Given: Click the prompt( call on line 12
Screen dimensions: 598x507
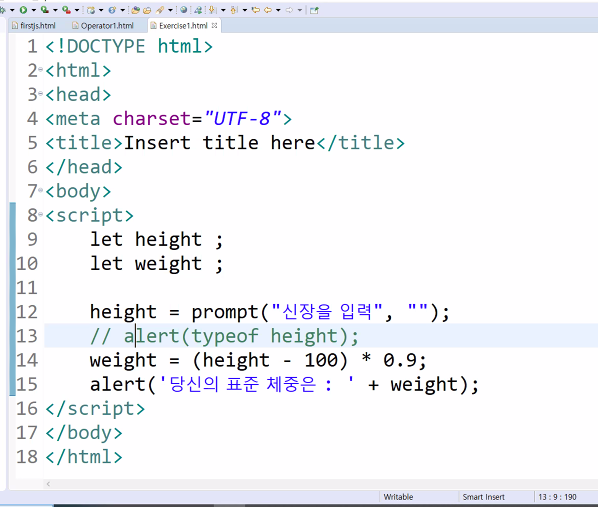Looking at the screenshot, I should click(230, 312).
